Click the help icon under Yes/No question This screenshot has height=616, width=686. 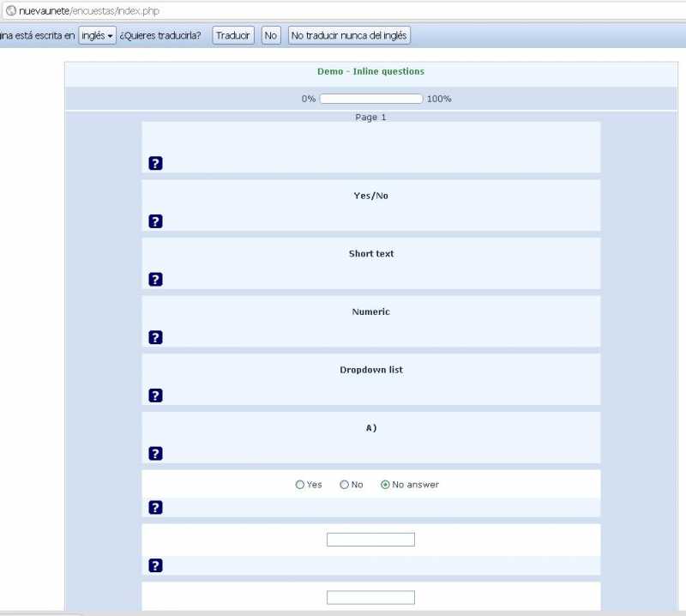(155, 221)
